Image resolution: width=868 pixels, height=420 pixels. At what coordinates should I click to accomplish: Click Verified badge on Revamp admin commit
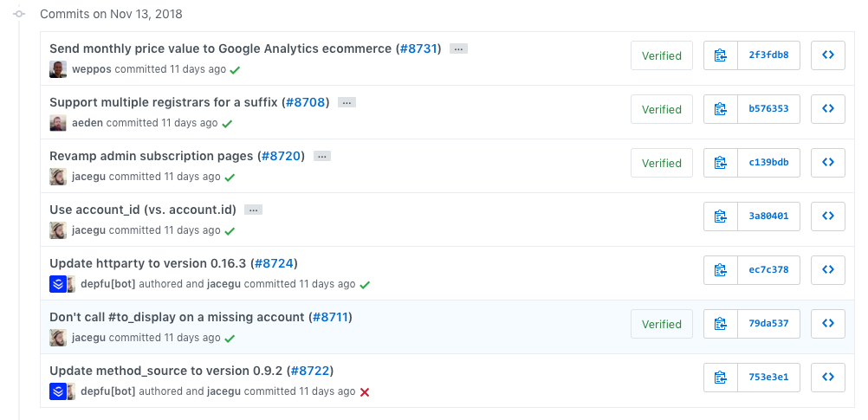(662, 163)
